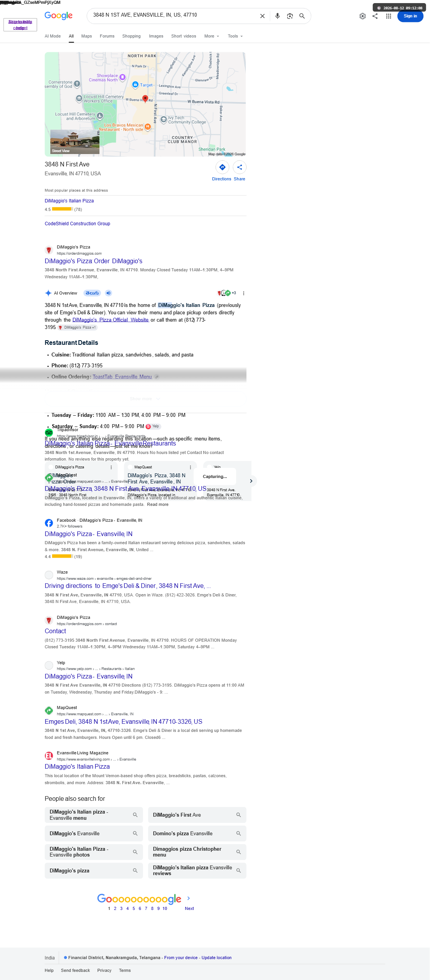This screenshot has height=980, width=435.
Task: Click the Share icon under the map
Action: click(240, 167)
